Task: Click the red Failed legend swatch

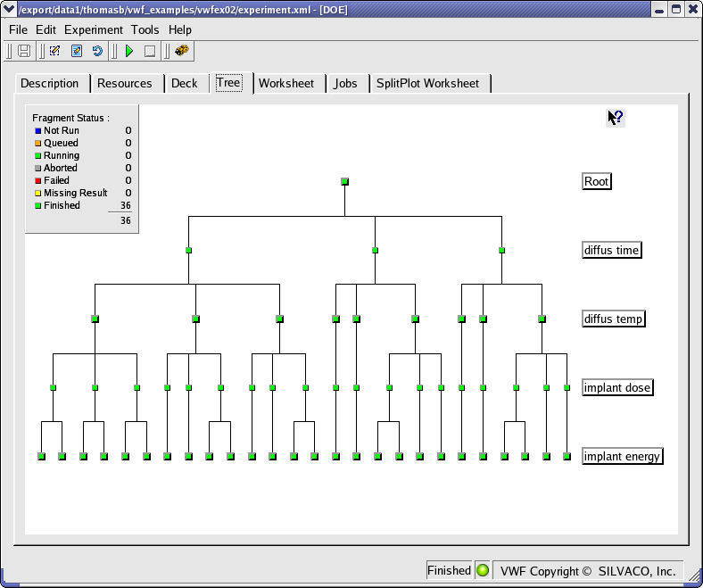Action: 38,180
